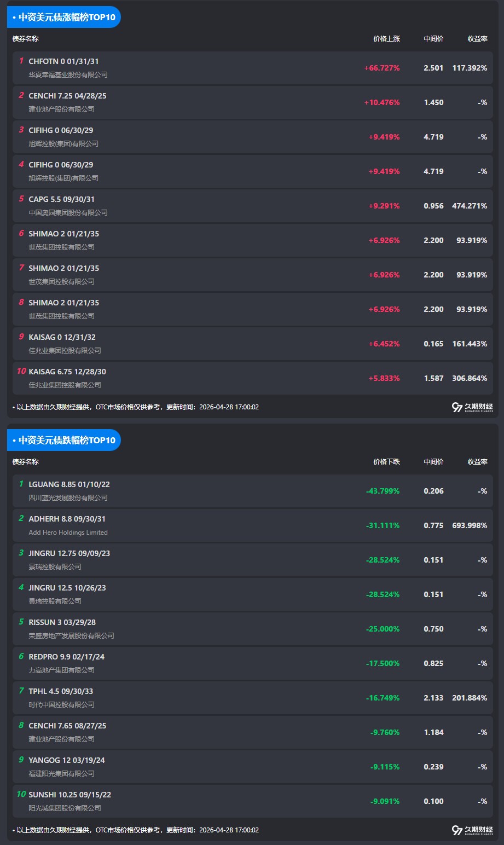Click the 久期财经 logo in the losers panel footer

472,830
